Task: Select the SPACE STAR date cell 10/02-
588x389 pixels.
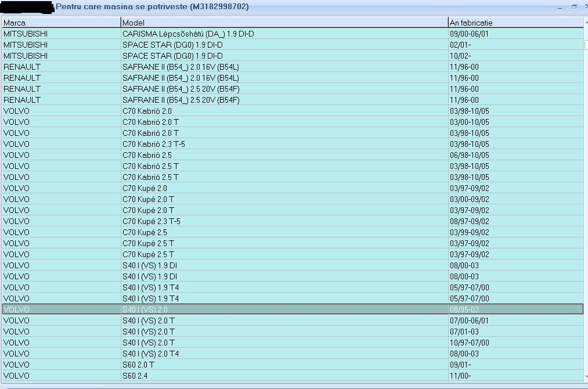Action: click(x=516, y=56)
